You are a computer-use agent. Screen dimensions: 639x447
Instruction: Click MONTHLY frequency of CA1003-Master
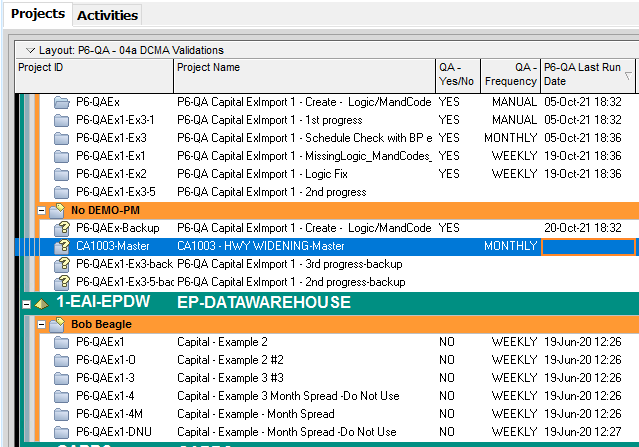pos(510,246)
